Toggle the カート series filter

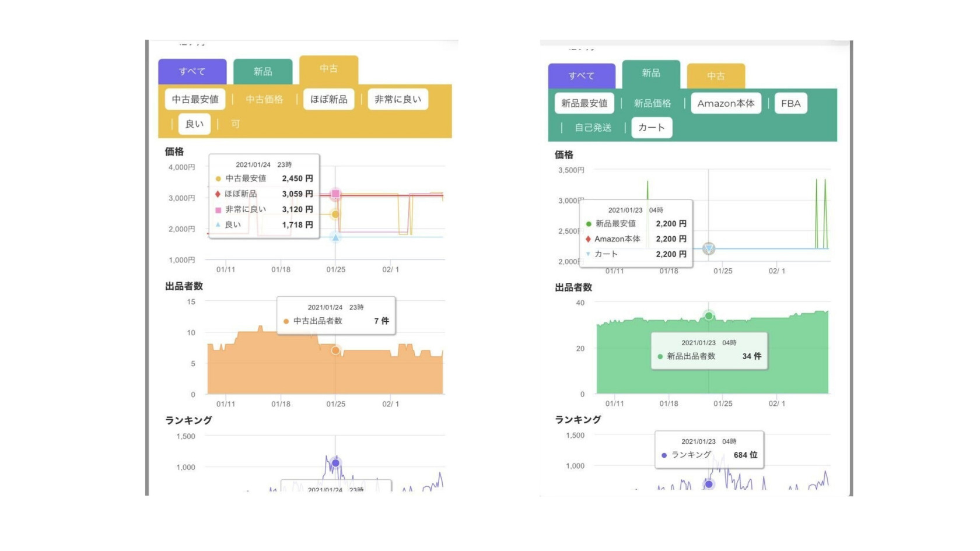(x=652, y=128)
